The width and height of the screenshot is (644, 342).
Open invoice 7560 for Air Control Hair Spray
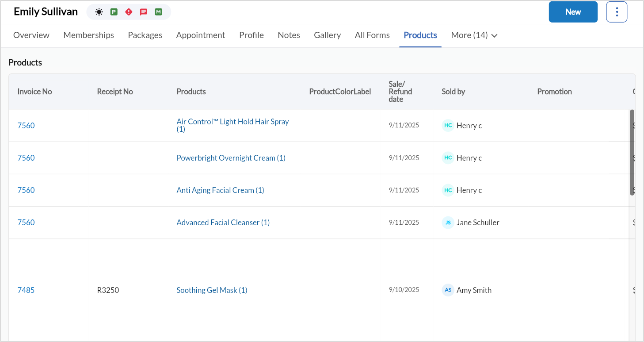(x=26, y=125)
